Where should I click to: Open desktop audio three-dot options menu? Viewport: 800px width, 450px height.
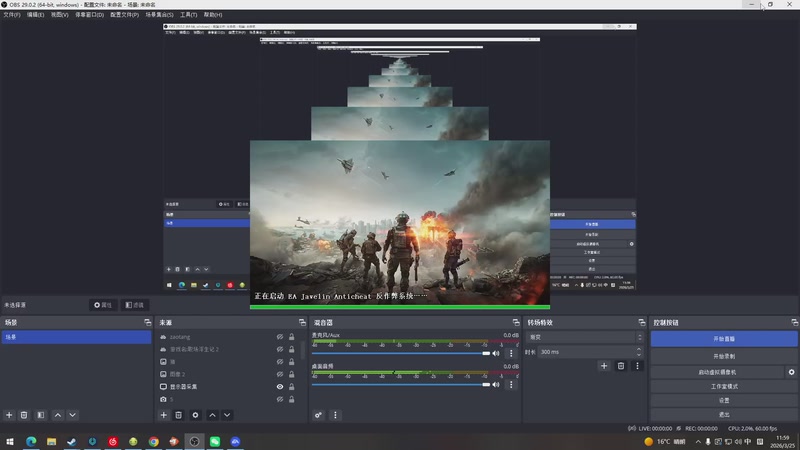click(511, 385)
